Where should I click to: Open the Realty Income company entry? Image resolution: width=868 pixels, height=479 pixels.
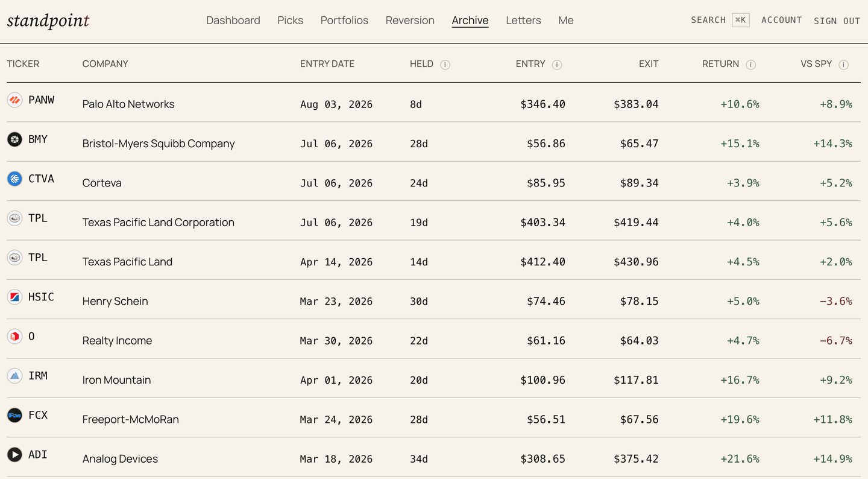click(x=117, y=341)
